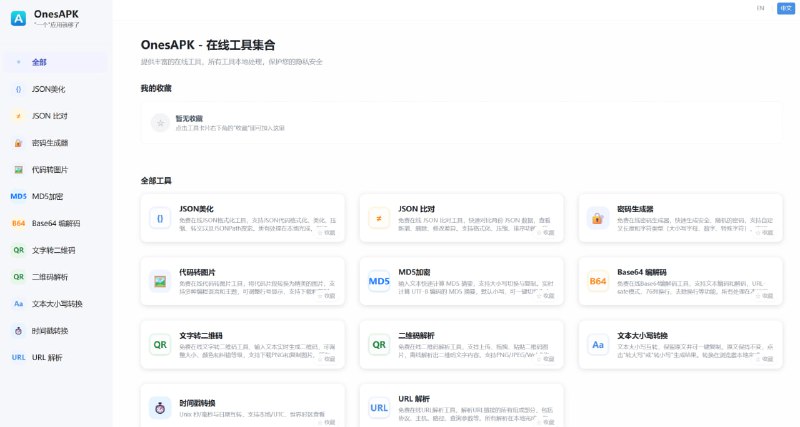Click the star icon beside 暂无收藏
This screenshot has height=427, width=800.
tap(160, 123)
